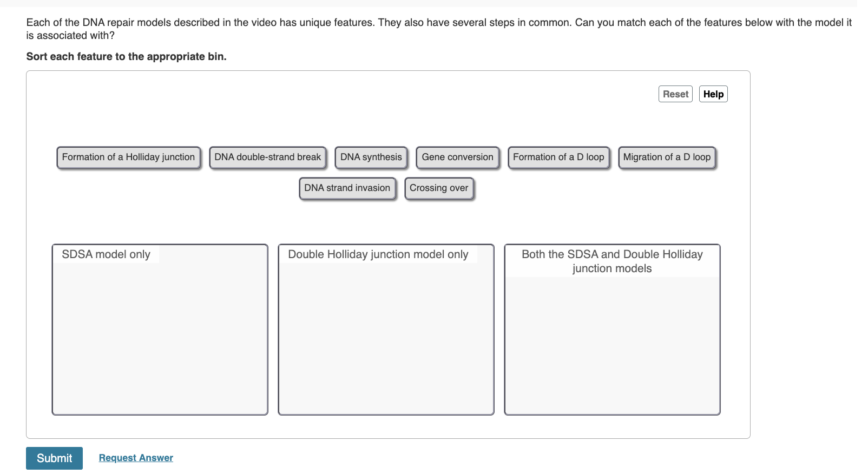The width and height of the screenshot is (868, 474).
Task: Select the 'Formation of a D loop' tile
Action: (559, 157)
